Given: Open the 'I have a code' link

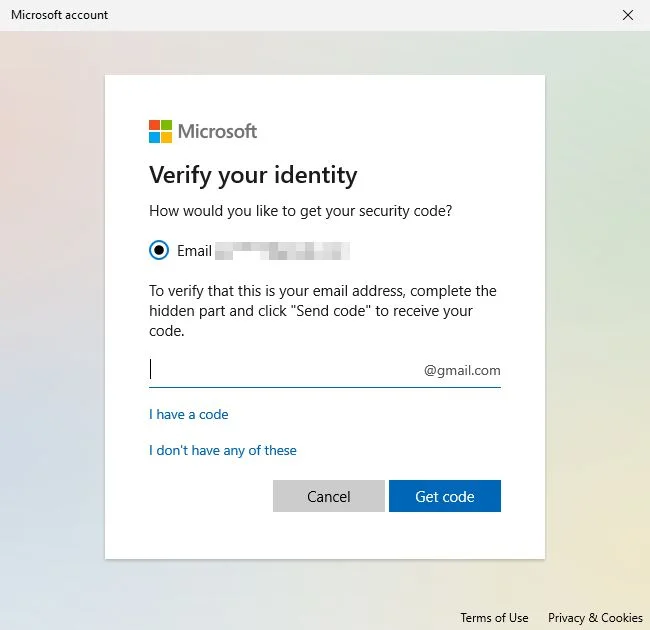Looking at the screenshot, I should tap(189, 414).
